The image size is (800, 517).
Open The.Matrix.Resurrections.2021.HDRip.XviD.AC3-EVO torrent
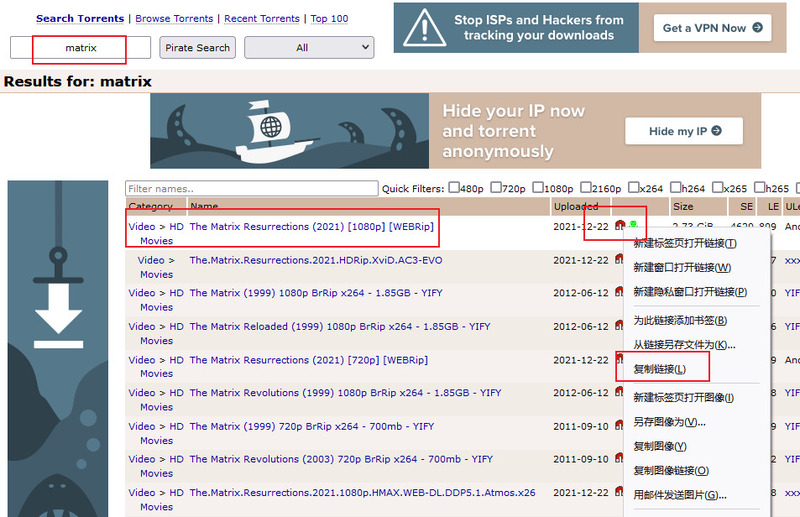point(316,260)
